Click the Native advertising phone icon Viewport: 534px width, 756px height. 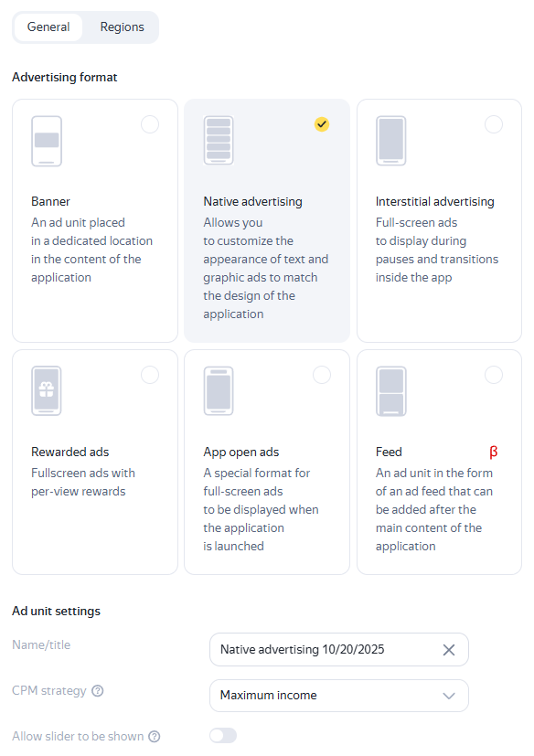click(x=219, y=140)
